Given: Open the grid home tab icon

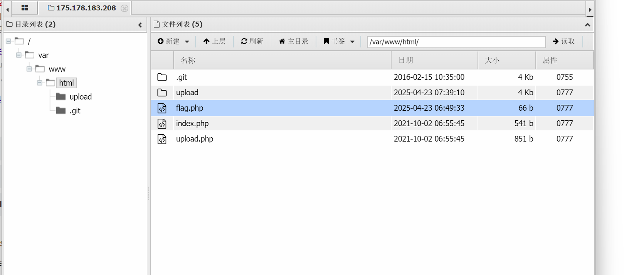Looking at the screenshot, I should pos(25,8).
